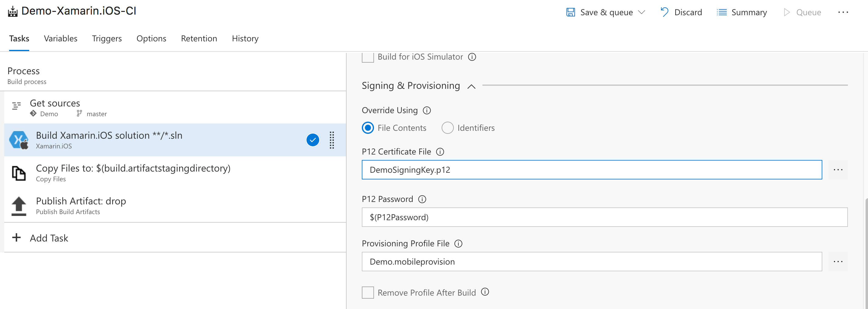Enable Remove Profile After Build
This screenshot has height=309, width=868.
368,293
